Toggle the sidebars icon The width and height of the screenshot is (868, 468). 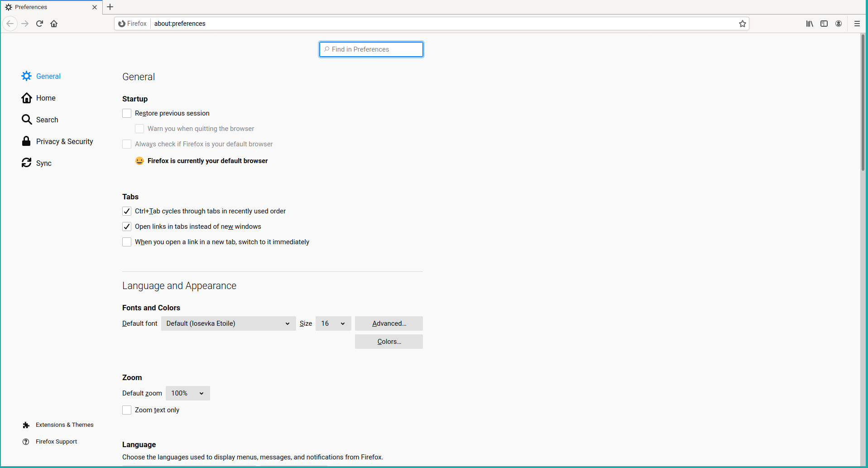point(824,24)
